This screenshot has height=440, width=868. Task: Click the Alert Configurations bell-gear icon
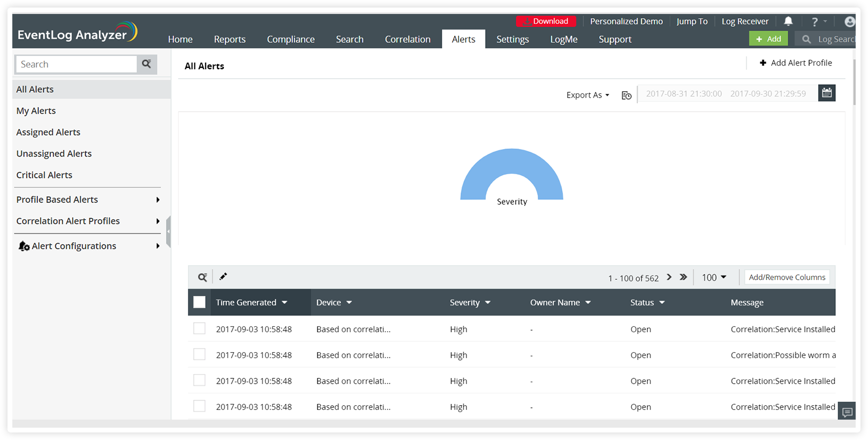pyautogui.click(x=24, y=246)
